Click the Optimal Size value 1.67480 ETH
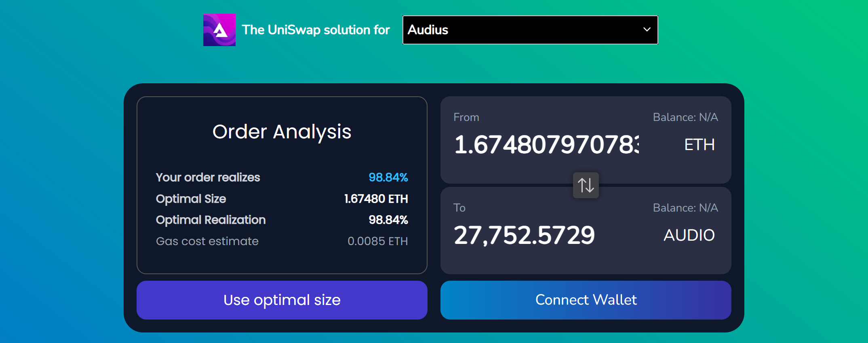Image resolution: width=868 pixels, height=343 pixels. tap(376, 199)
